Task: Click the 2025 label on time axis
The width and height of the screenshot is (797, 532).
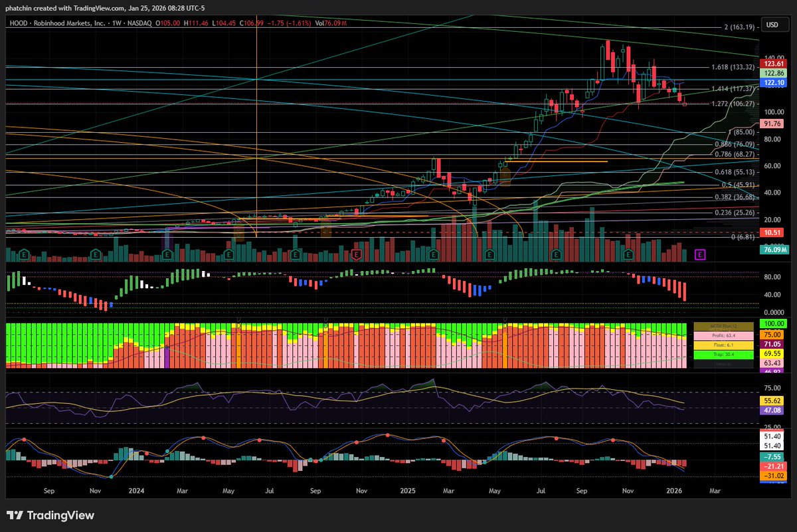Action: coord(408,492)
